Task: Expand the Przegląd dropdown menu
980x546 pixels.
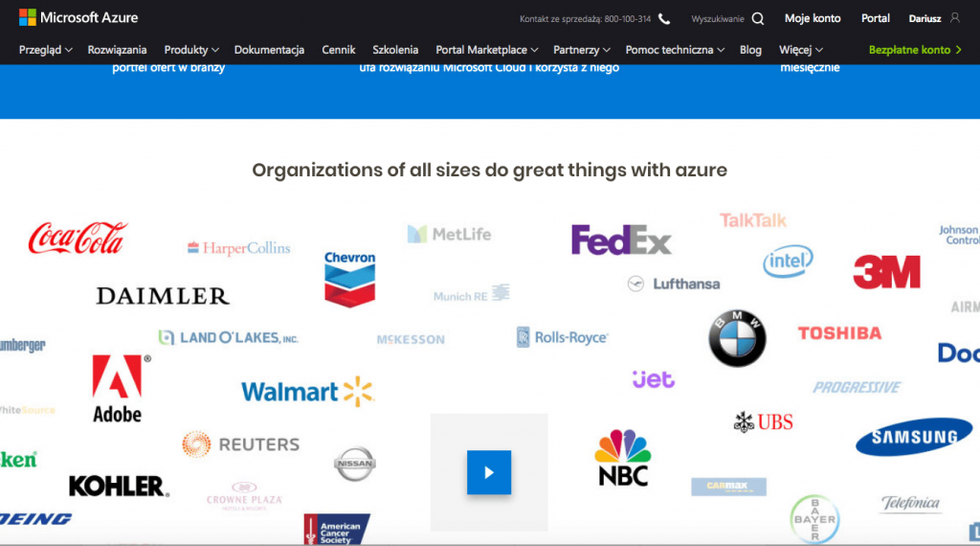Action: (45, 50)
